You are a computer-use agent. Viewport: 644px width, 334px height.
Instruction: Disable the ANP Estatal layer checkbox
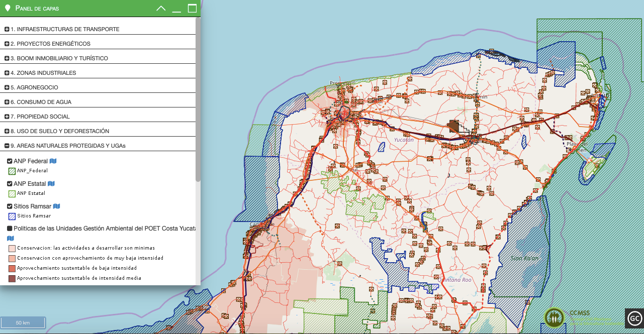(10, 184)
